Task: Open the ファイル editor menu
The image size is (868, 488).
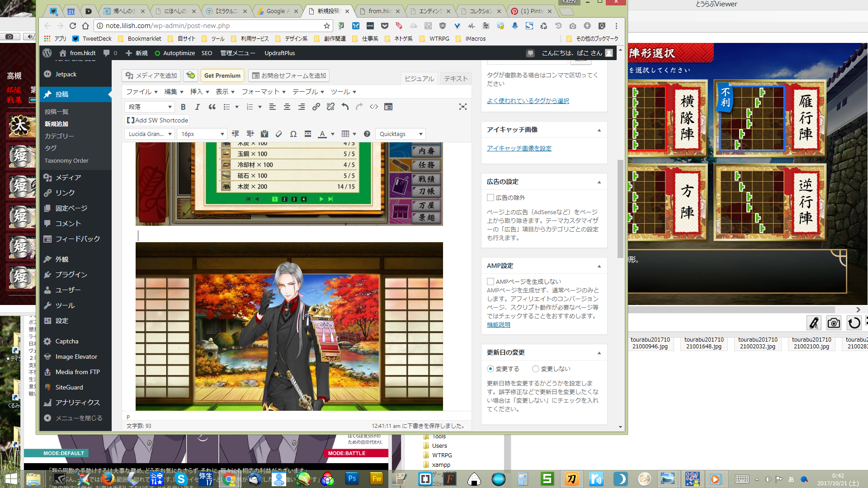Action: click(142, 92)
